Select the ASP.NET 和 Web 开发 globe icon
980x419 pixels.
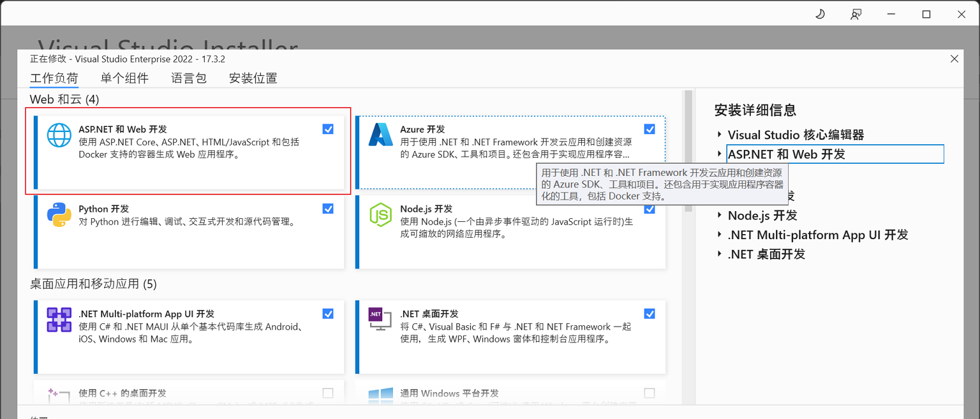pyautogui.click(x=59, y=135)
